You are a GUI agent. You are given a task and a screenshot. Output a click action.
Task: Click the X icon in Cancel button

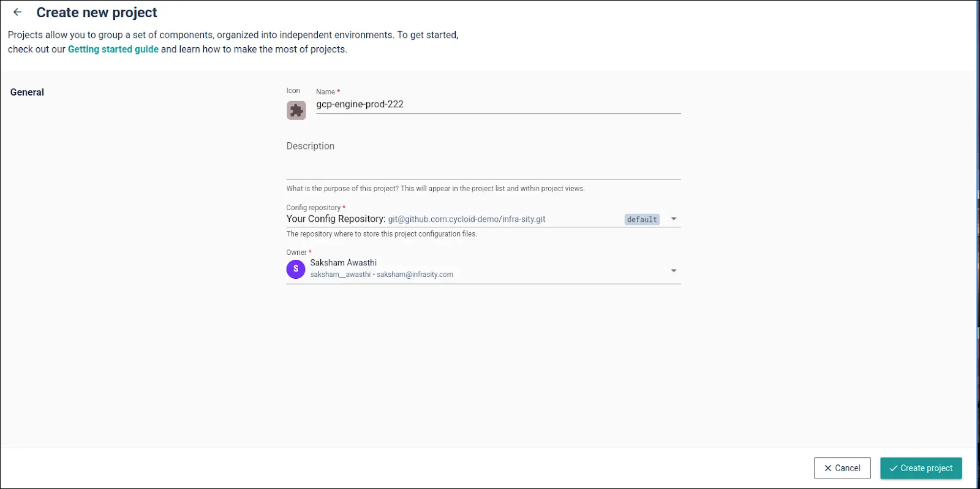828,468
